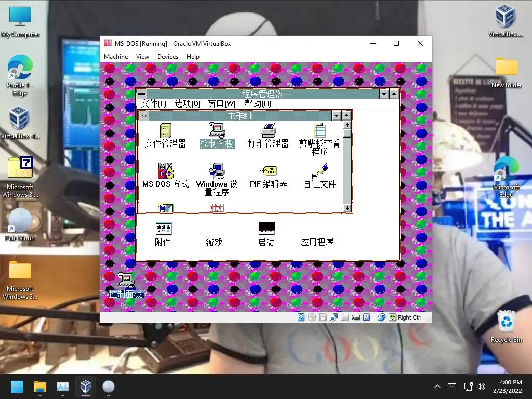This screenshot has height=399, width=532.
Task: Open the 帮助(H) menu
Action: 258,103
